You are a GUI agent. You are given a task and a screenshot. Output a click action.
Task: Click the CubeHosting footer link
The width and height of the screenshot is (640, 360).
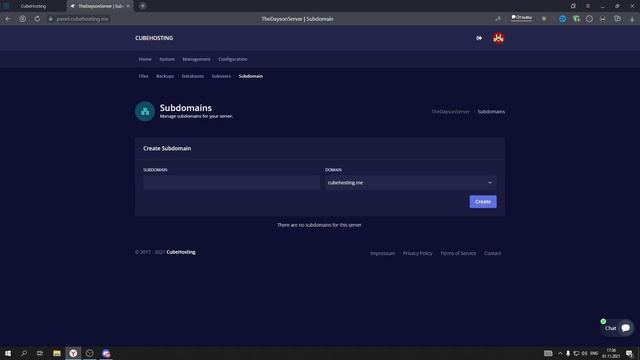click(x=181, y=252)
